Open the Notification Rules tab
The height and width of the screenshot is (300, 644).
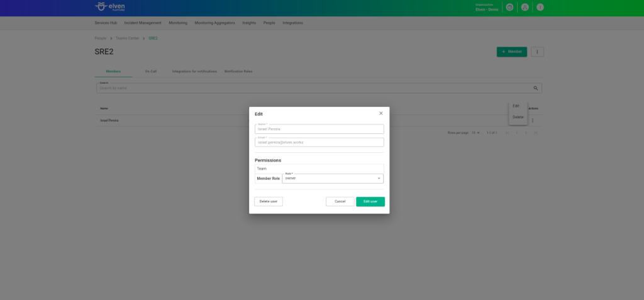(238, 71)
